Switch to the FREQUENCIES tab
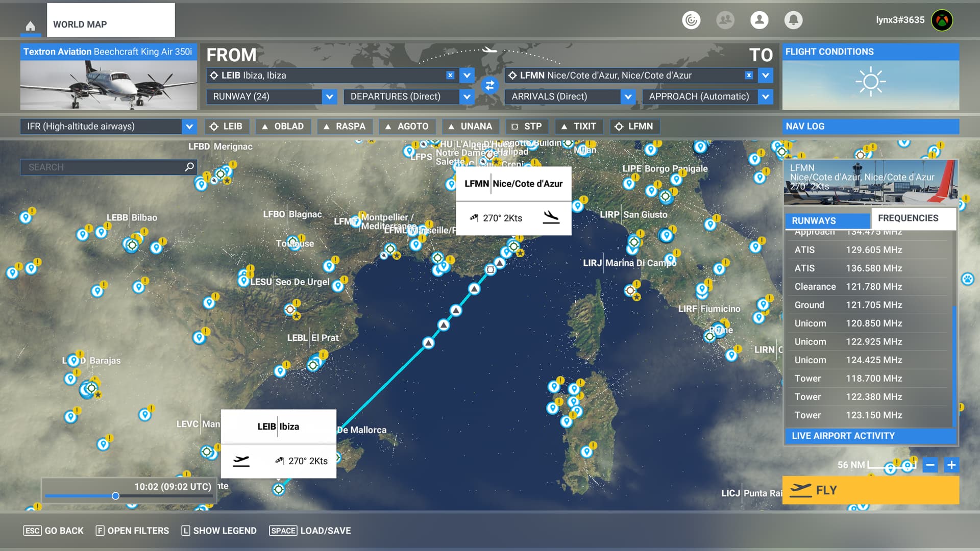Viewport: 980px width, 551px height. [913, 218]
